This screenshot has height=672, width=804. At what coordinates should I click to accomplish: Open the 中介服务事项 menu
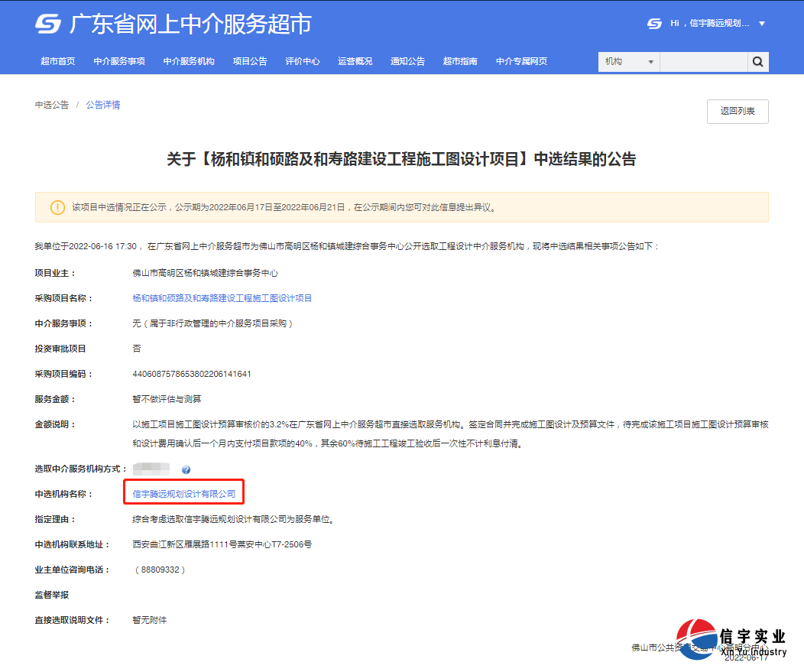click(x=118, y=61)
